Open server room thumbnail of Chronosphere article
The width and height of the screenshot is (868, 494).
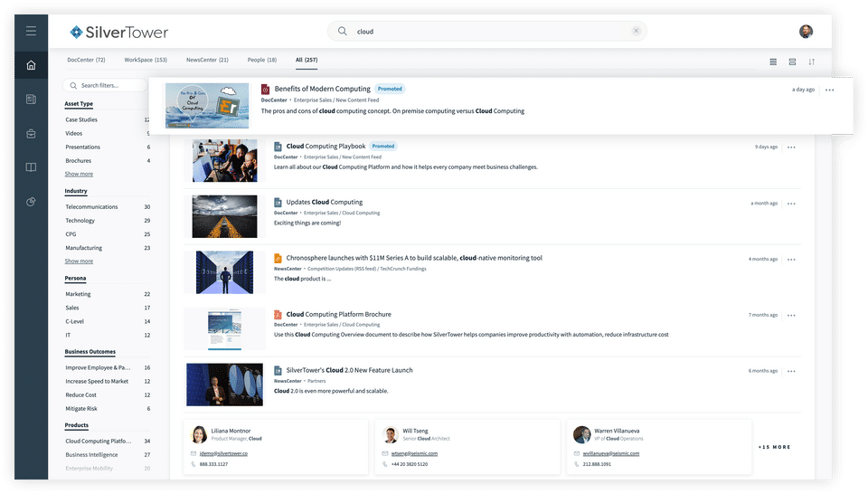pos(224,272)
